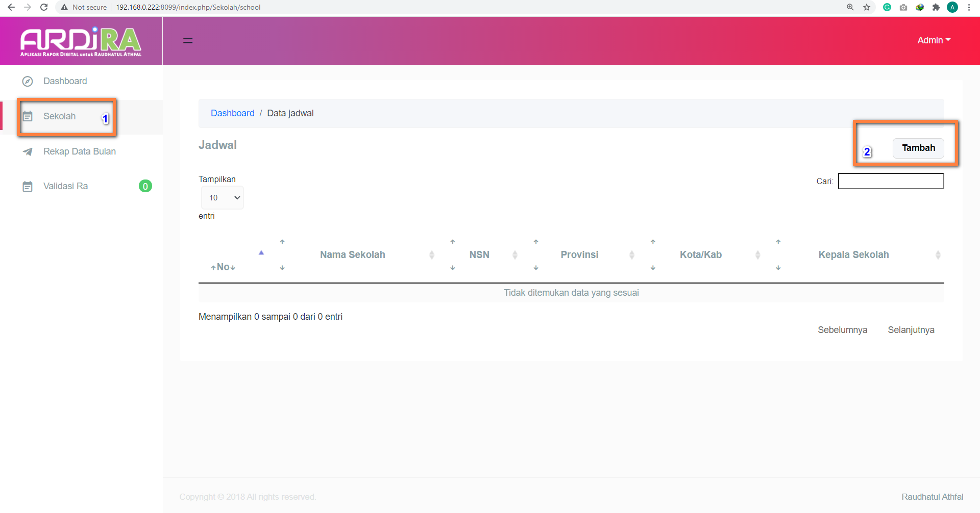Click the browser reload icon
This screenshot has height=513, width=980.
point(44,7)
